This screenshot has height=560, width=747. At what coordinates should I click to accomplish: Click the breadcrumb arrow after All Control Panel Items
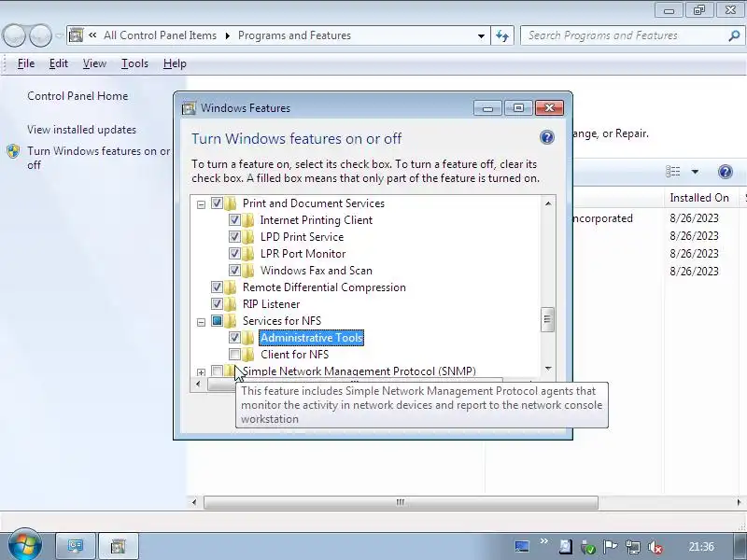pyautogui.click(x=227, y=35)
